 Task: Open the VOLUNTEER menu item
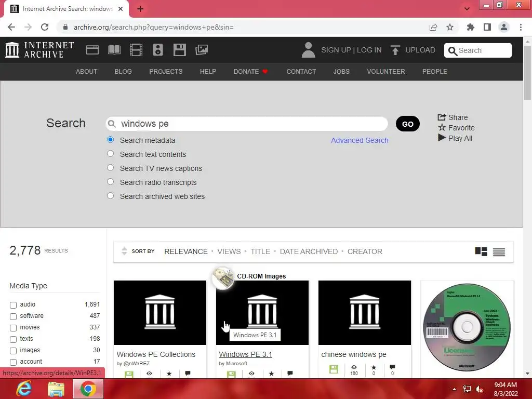[x=386, y=72]
